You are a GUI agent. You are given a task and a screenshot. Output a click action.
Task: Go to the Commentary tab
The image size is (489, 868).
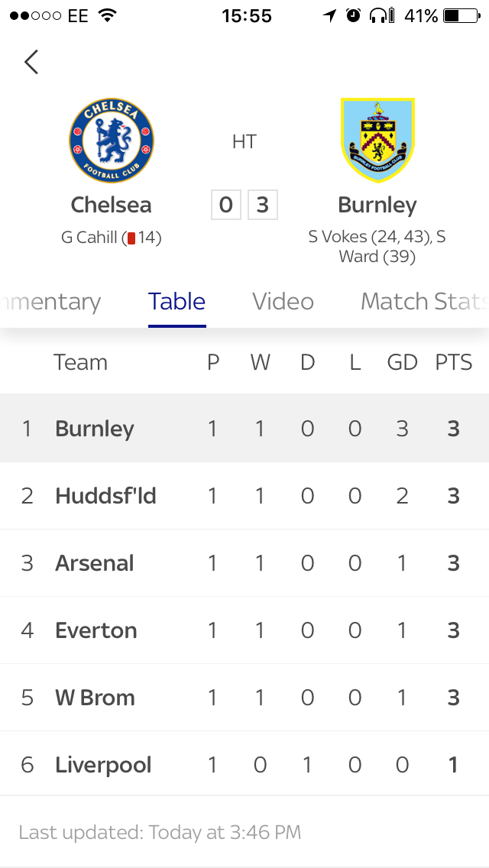tap(50, 302)
